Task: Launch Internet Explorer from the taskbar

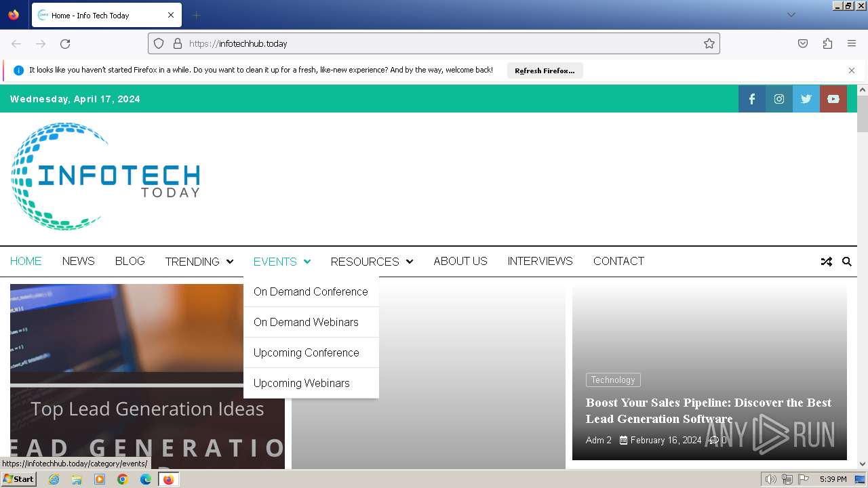Action: point(54,479)
